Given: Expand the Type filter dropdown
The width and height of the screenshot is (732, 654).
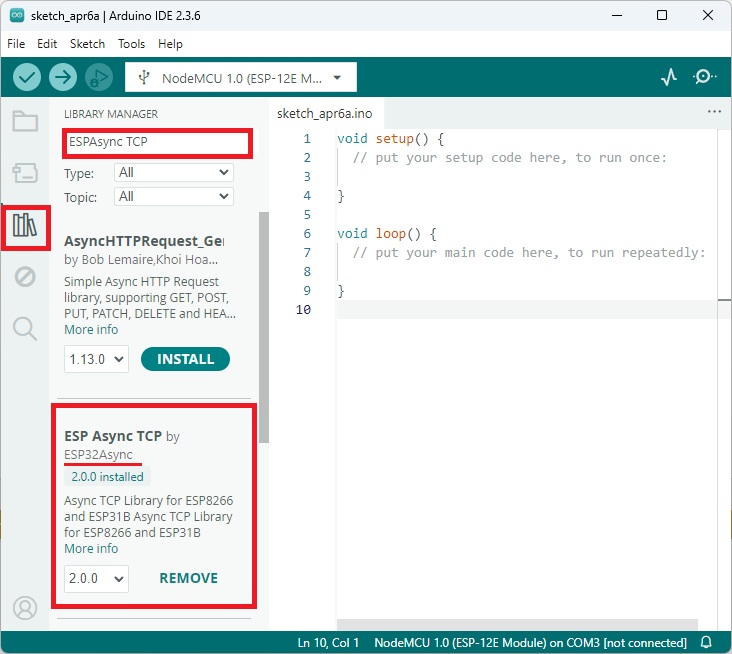Looking at the screenshot, I should coord(174,173).
